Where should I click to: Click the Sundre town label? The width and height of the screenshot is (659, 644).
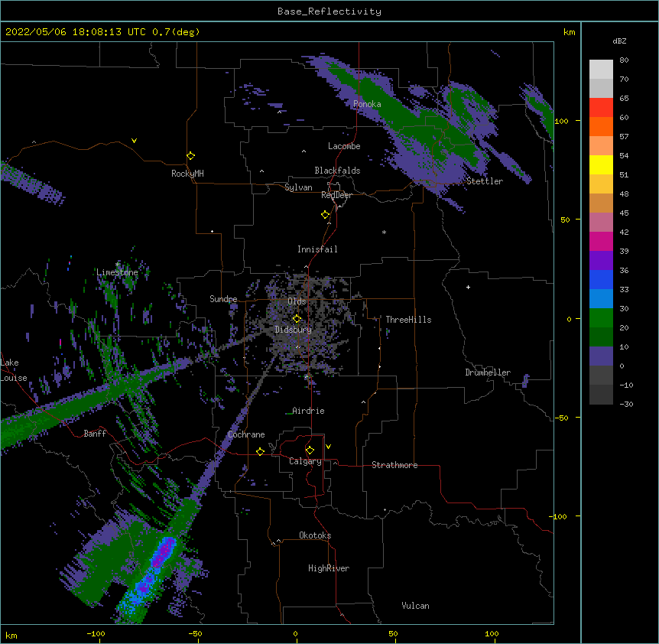pyautogui.click(x=223, y=299)
